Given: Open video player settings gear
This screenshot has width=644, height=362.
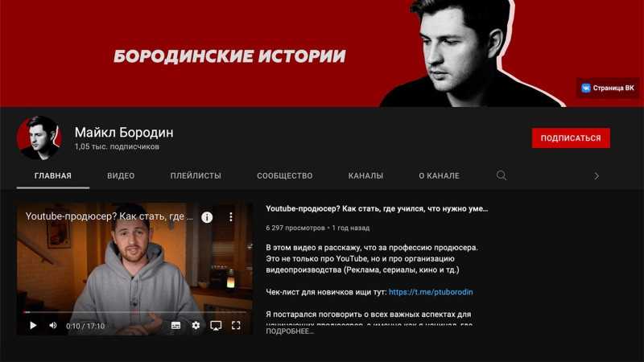Looking at the screenshot, I should [196, 326].
